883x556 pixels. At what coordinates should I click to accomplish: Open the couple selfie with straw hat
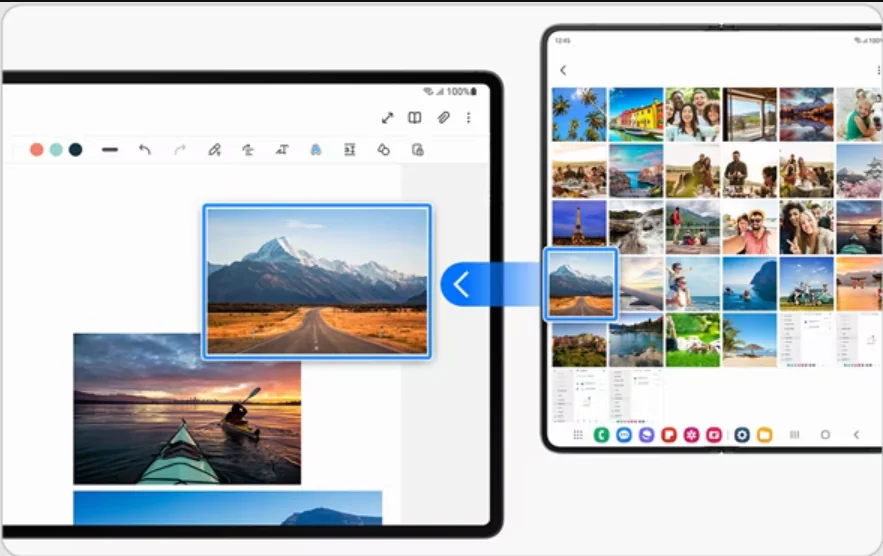point(750,227)
